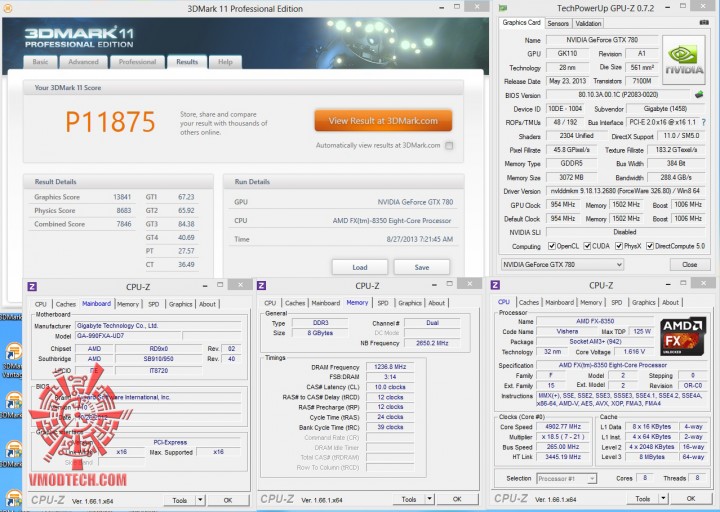Click the Bus Interface question mark icon
720x512 pixels.
[703, 123]
